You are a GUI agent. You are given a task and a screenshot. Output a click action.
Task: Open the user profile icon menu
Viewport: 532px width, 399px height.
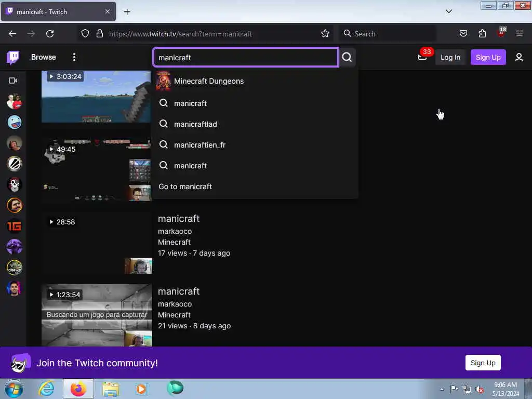coord(519,57)
